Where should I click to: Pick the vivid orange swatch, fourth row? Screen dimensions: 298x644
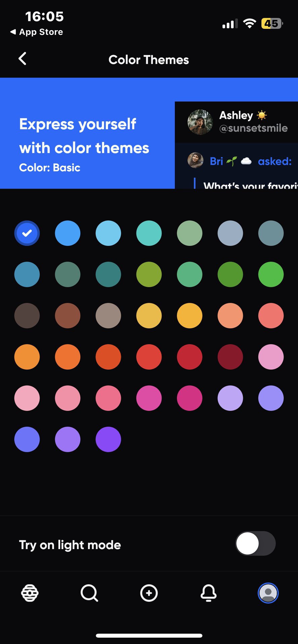[x=68, y=357]
